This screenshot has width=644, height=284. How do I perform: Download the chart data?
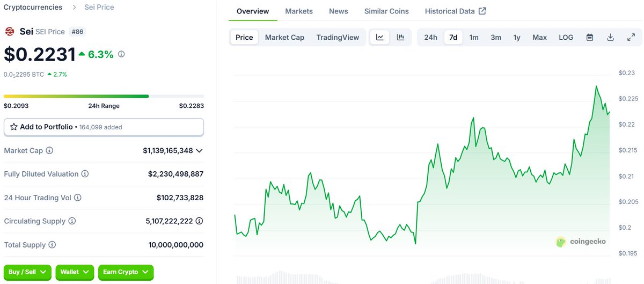610,38
